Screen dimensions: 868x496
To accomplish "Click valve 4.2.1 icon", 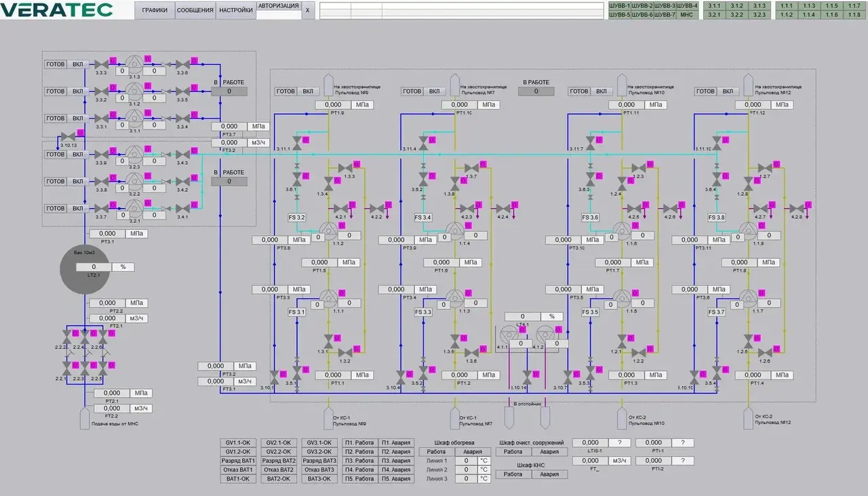I will 340,208.
